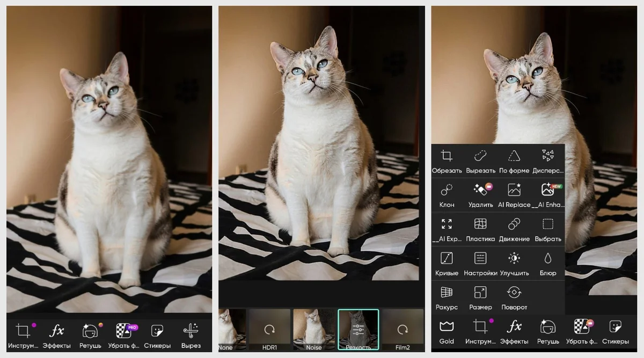This screenshot has width=644, height=358.
Task: Tap the Поворот rotate tool
Action: pos(514,297)
